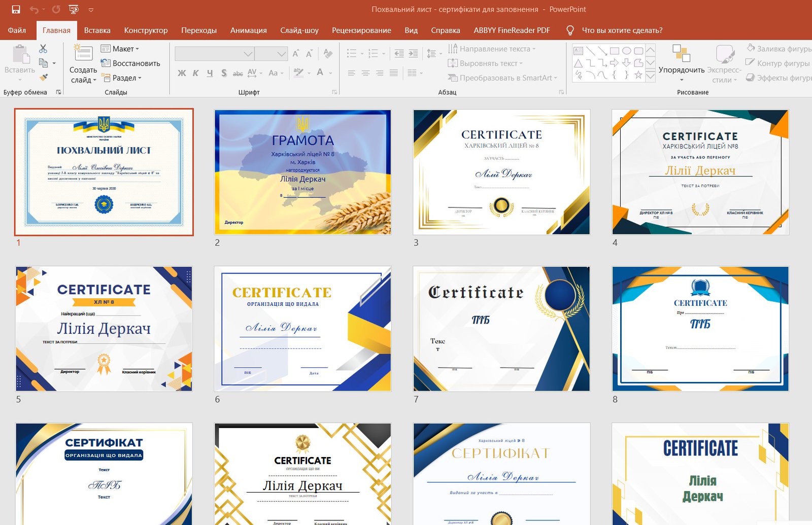Click Преобразовать в SmartArt
Screen dimensions: 812x525
[502, 78]
